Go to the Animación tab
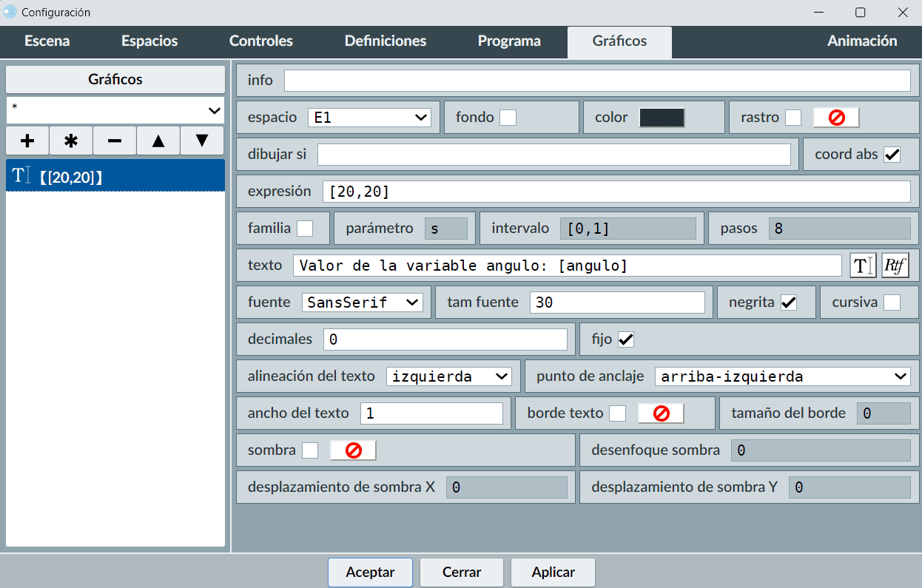922x588 pixels. (x=862, y=41)
